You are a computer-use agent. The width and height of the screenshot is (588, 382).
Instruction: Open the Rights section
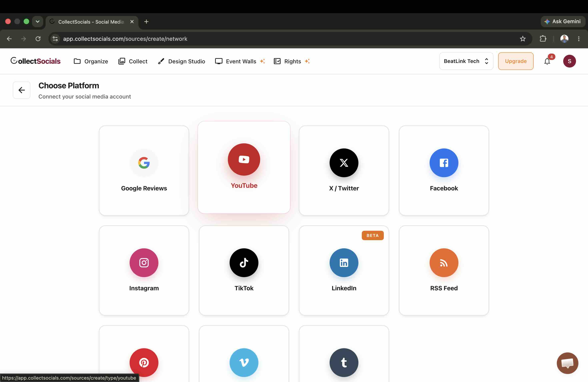(x=292, y=61)
